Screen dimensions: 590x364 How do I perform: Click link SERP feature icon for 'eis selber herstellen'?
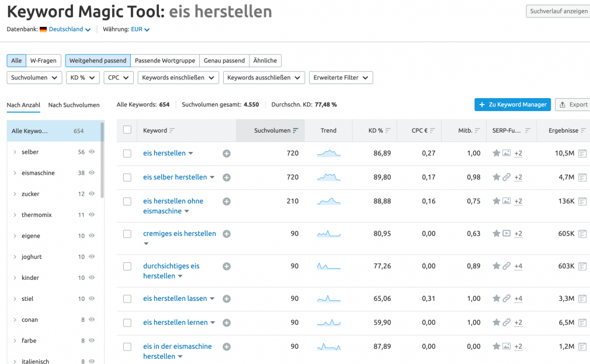point(507,177)
